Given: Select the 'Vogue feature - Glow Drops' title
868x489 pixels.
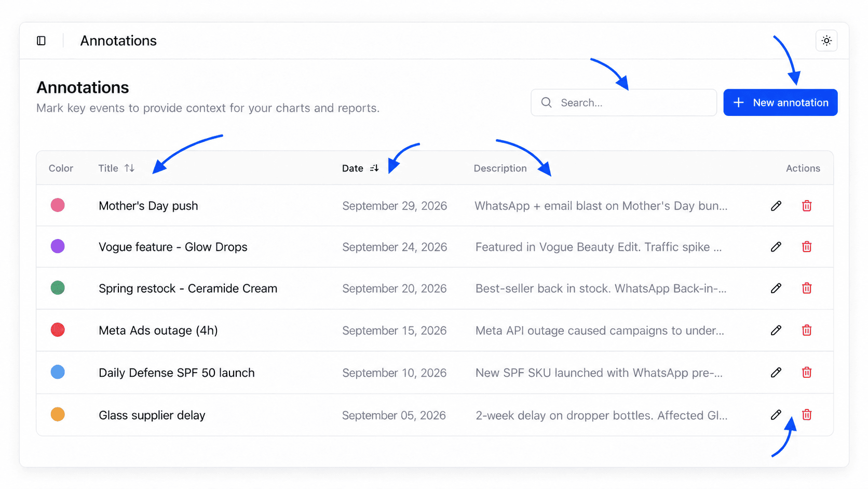Looking at the screenshot, I should point(173,247).
